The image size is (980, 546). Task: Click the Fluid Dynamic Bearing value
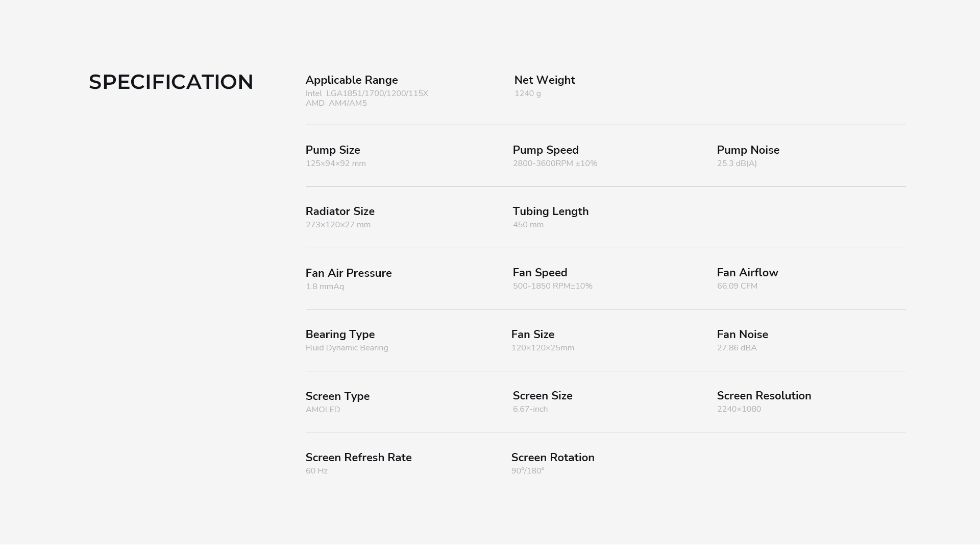(x=347, y=348)
